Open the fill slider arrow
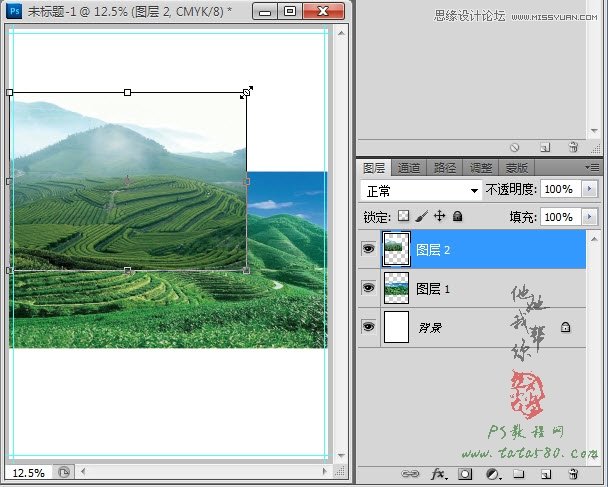 [x=589, y=216]
